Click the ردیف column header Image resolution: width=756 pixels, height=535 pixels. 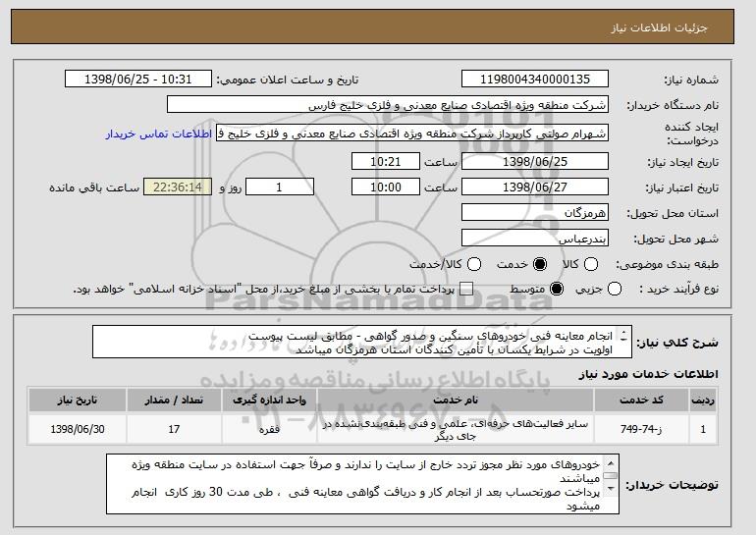tap(703, 401)
